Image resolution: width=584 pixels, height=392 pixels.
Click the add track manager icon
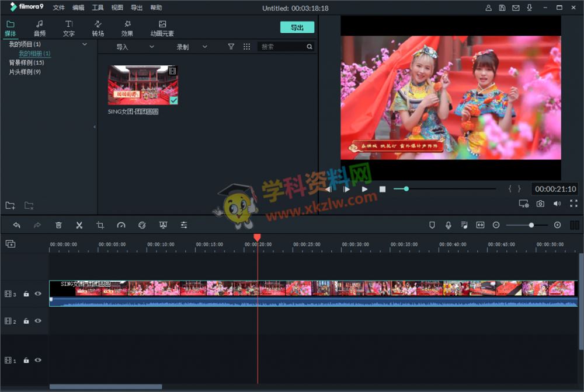coord(11,244)
